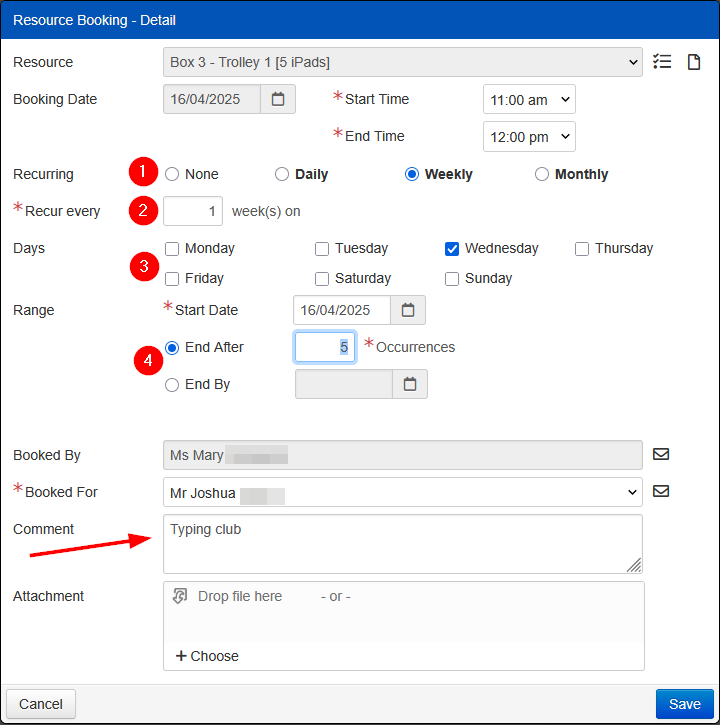The height and width of the screenshot is (725, 720).
Task: Choose the End By radio button
Action: [172, 384]
